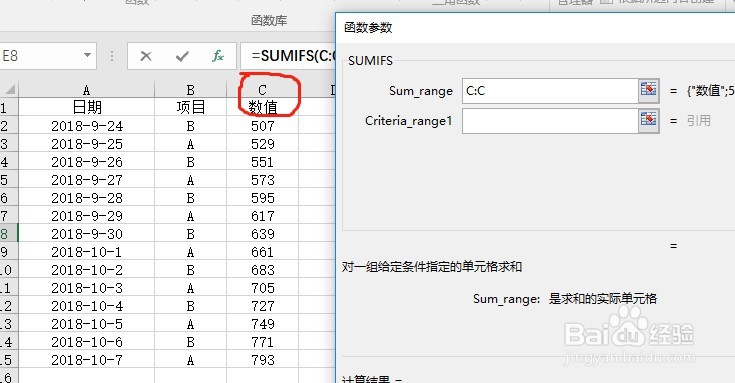Screen dimensions: 735x383
Task: Click the 函数库 ribbon group label
Action: coord(269,20)
